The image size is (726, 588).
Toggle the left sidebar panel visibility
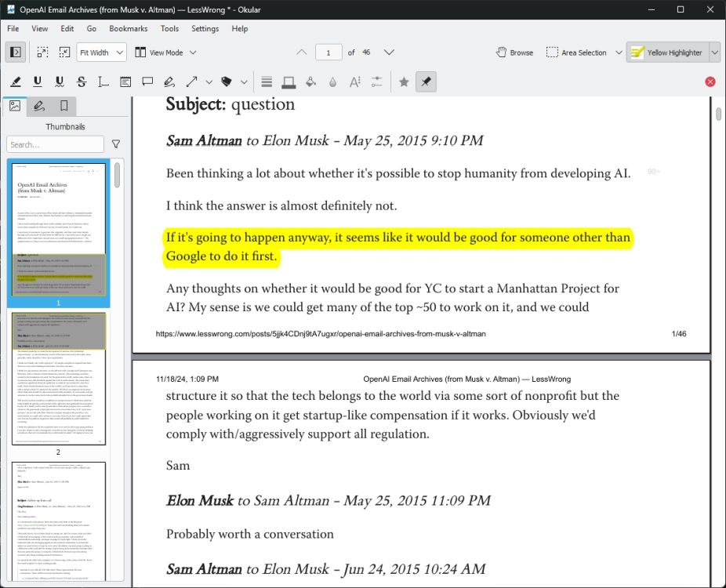click(16, 52)
